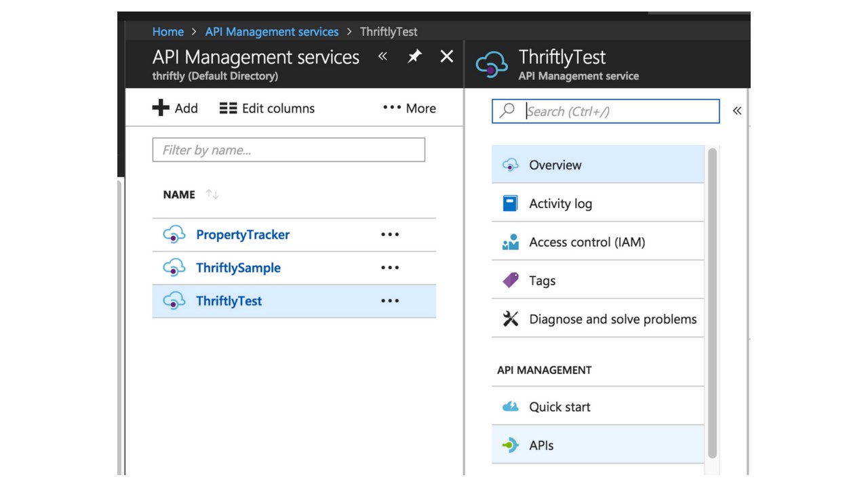Click the Add plus icon
The image size is (868, 488).
coord(161,108)
